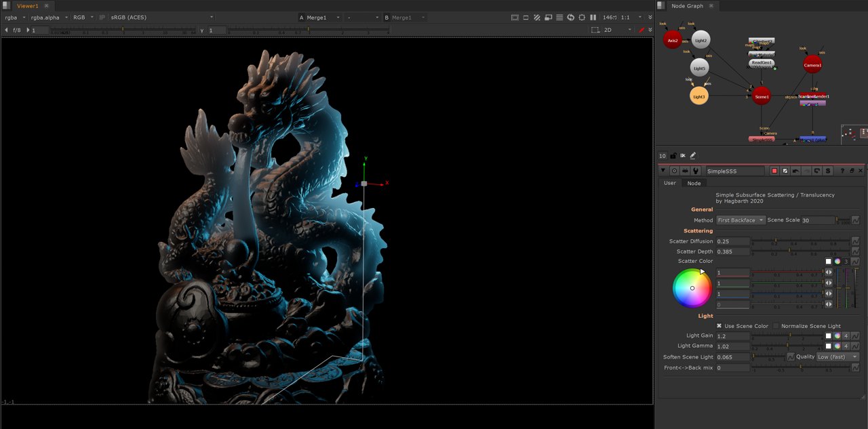Click the Axis2 node
868x429 pixels.
click(672, 40)
